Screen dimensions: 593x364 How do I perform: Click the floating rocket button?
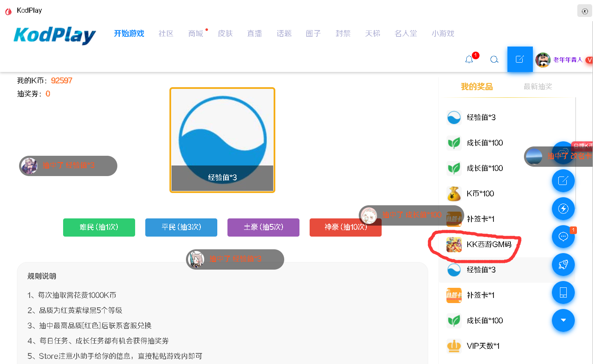tap(563, 265)
